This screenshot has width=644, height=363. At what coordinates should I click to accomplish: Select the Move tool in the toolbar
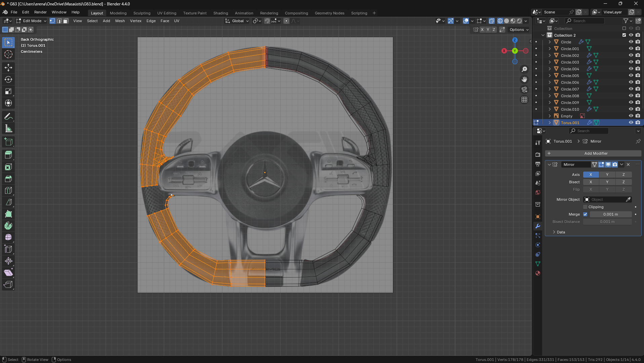point(8,68)
